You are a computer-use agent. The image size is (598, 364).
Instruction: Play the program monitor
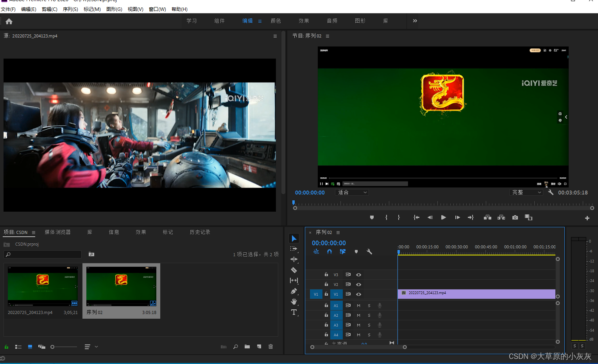coord(443,218)
